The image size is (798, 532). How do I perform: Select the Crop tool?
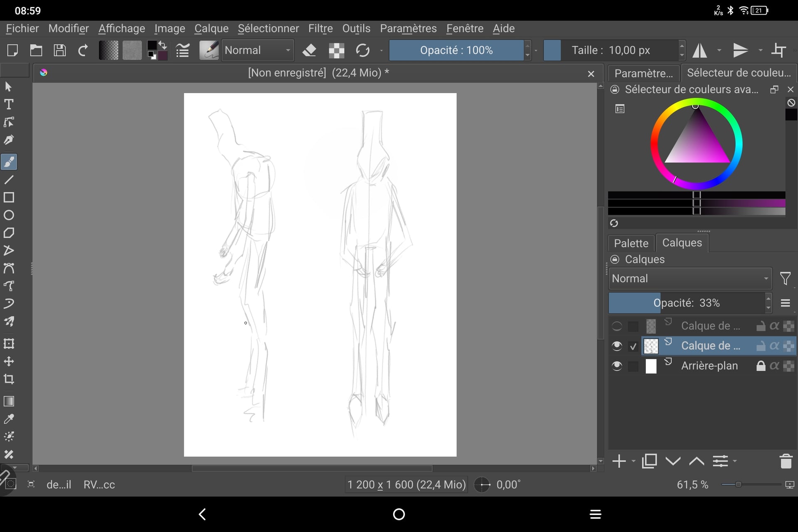click(x=9, y=379)
